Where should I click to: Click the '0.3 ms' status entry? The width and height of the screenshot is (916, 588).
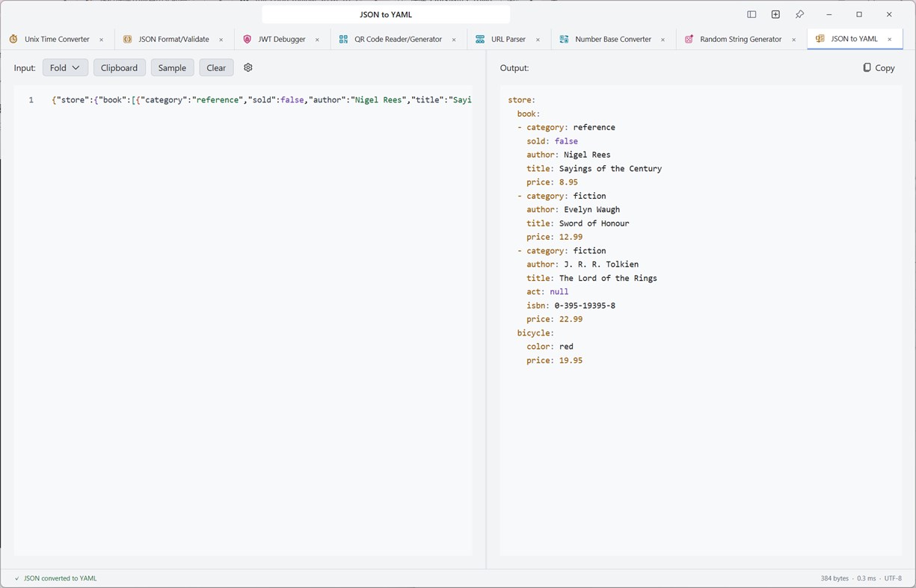(867, 578)
